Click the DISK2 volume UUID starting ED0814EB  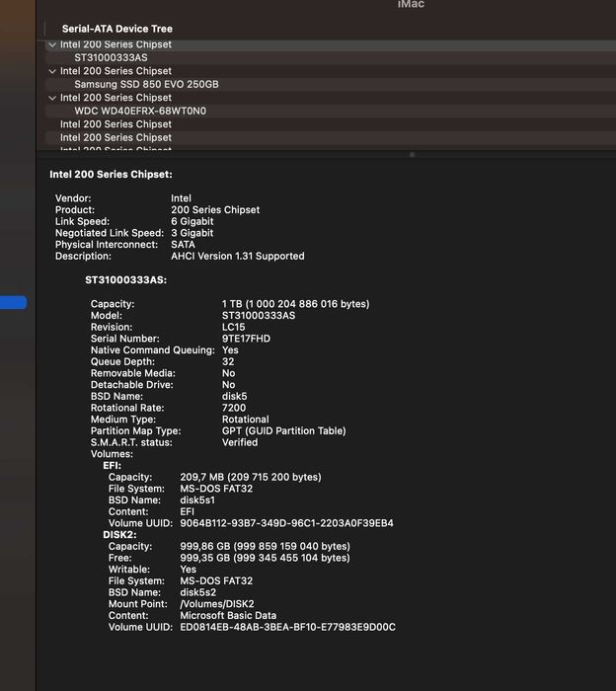[x=287, y=627]
